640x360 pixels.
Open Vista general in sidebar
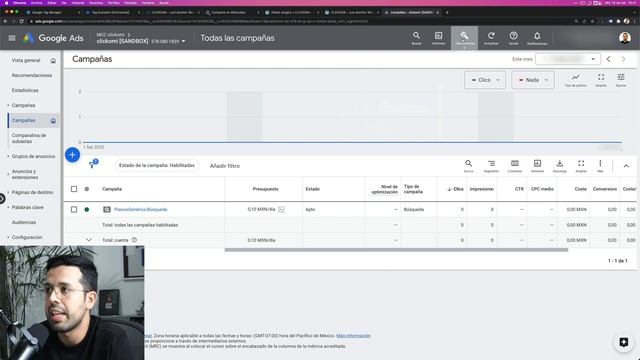coord(26,60)
